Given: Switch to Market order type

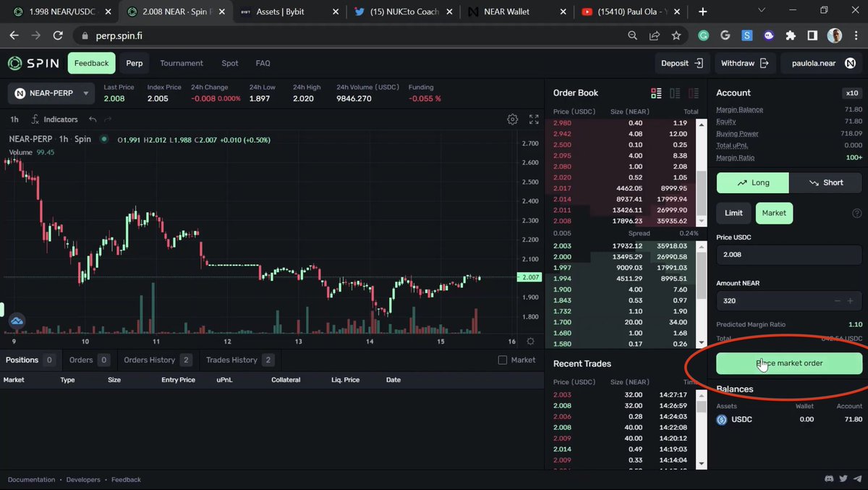Looking at the screenshot, I should tap(774, 213).
